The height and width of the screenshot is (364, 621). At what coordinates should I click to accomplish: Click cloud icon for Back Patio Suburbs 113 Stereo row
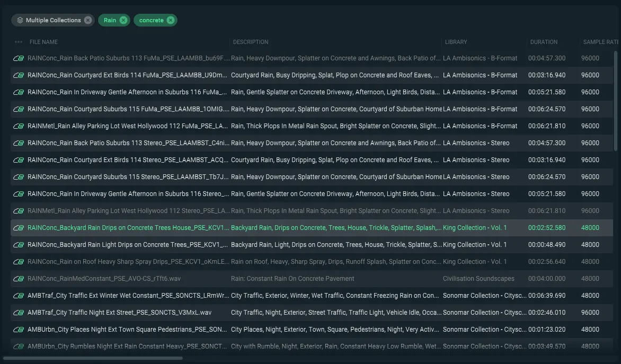click(18, 143)
